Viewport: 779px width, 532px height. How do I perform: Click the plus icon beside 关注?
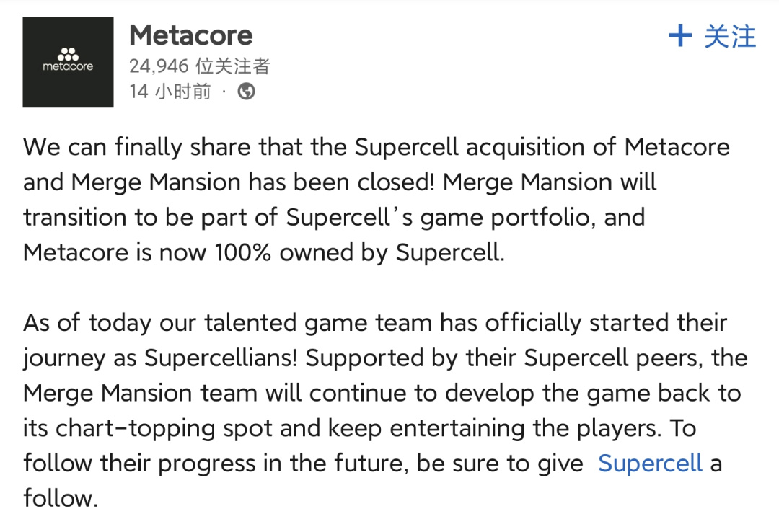pyautogui.click(x=680, y=36)
